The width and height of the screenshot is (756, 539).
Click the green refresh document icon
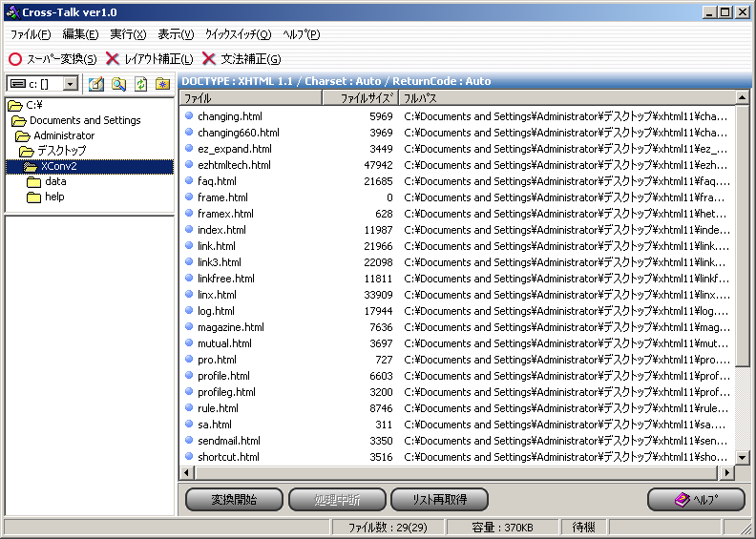[141, 84]
